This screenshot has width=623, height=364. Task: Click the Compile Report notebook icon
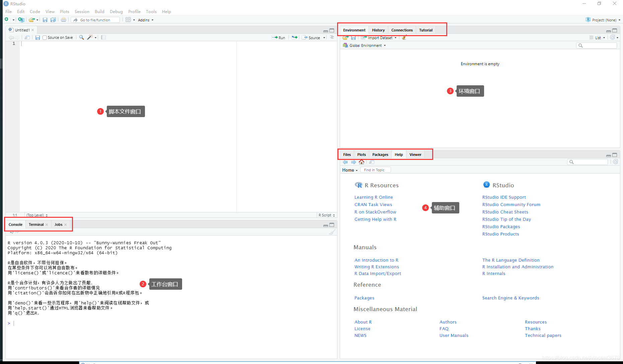(x=103, y=37)
